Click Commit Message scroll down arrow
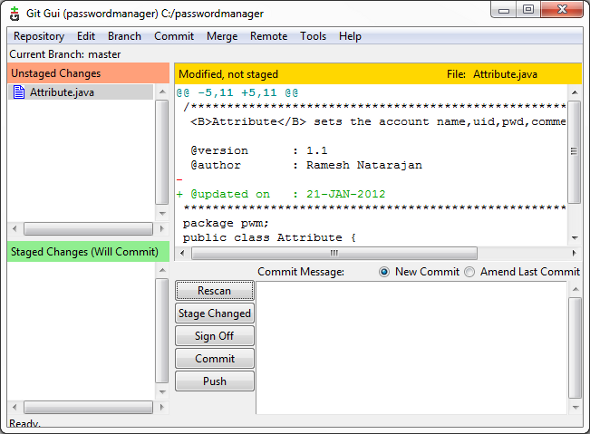Viewport: 590px width, 434px height. click(575, 407)
